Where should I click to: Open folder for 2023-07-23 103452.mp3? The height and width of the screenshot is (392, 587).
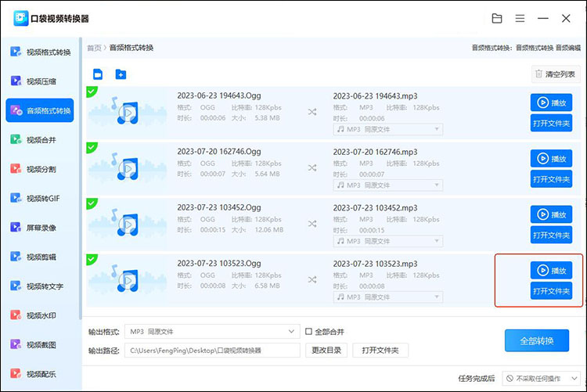click(x=551, y=235)
